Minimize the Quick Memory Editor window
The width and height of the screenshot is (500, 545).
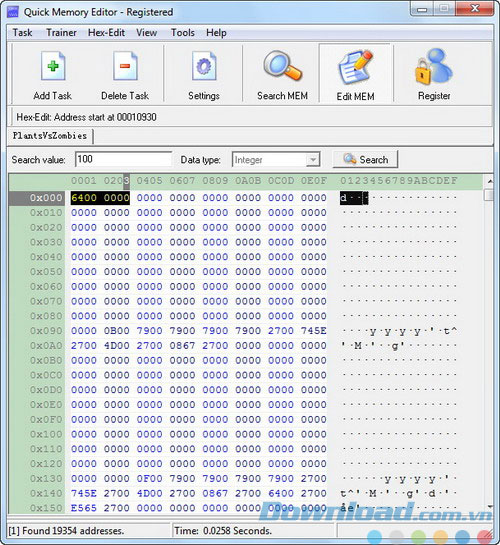(422, 9)
